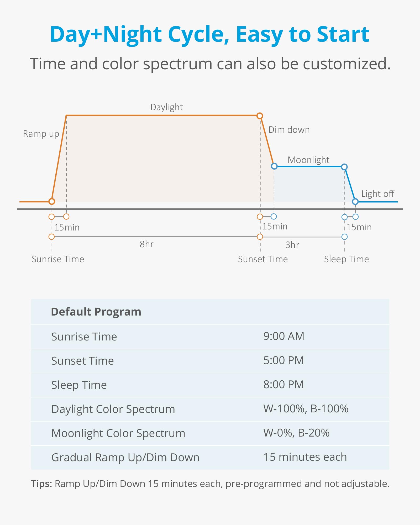Click Sunset Time label under the chart

(263, 259)
